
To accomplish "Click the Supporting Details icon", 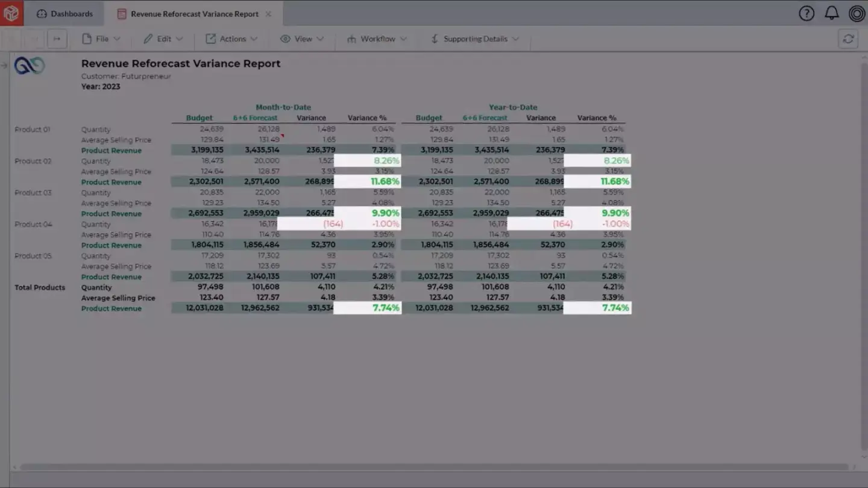I will (x=435, y=39).
